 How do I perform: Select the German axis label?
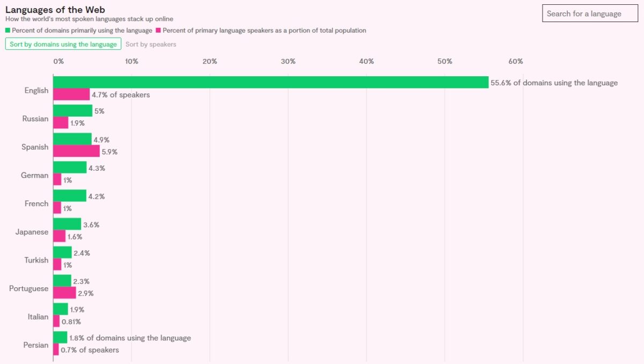click(34, 175)
